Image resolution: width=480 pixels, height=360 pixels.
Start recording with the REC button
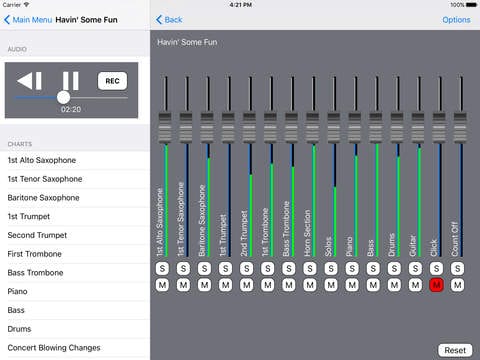(x=112, y=81)
